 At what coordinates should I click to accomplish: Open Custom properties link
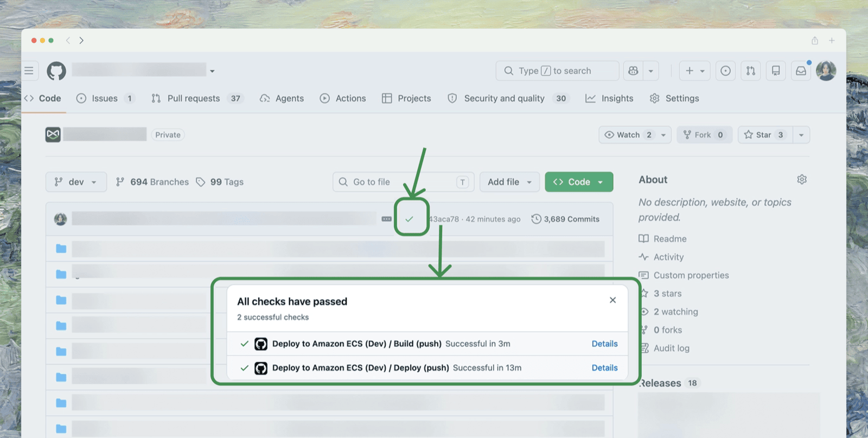[684, 275]
